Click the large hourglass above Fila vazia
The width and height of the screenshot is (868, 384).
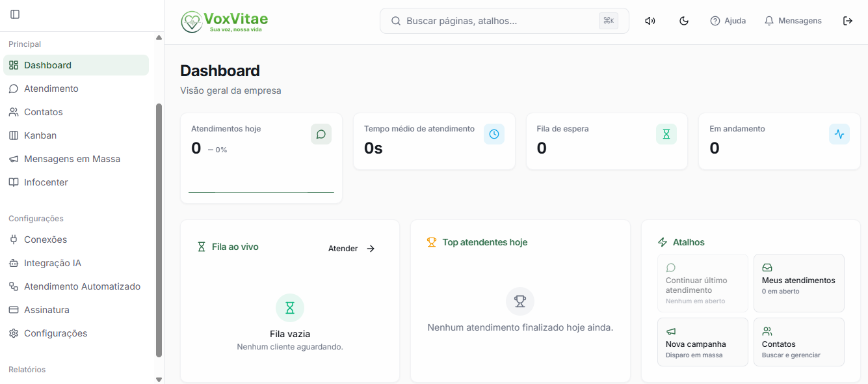(290, 308)
